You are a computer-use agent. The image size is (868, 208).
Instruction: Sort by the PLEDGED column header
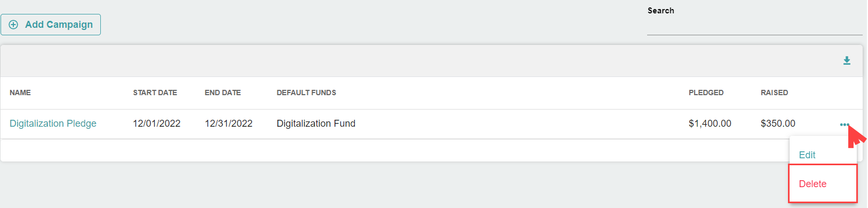706,93
